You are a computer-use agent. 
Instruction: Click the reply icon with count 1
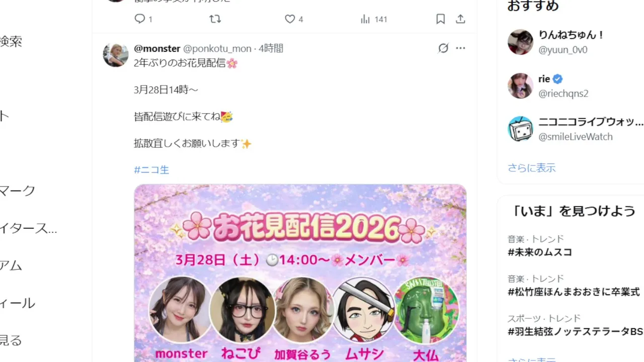tap(139, 19)
